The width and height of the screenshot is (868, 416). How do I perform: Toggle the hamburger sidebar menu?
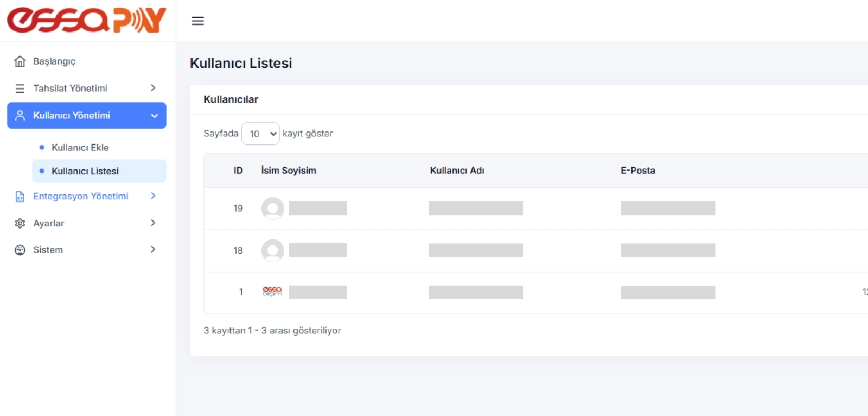click(198, 21)
